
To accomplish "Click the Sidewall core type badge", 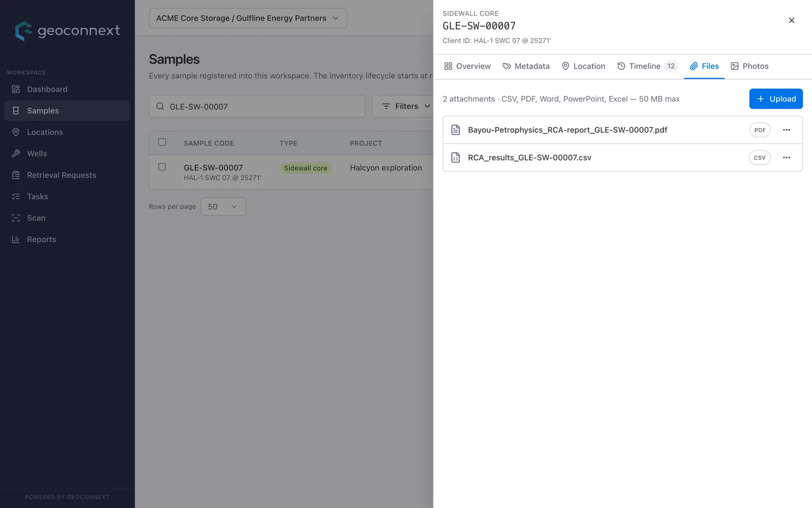I will point(306,168).
